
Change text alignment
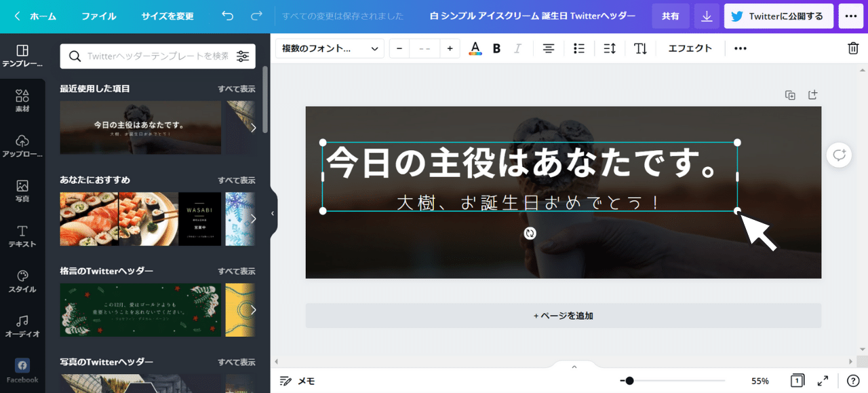(x=548, y=48)
